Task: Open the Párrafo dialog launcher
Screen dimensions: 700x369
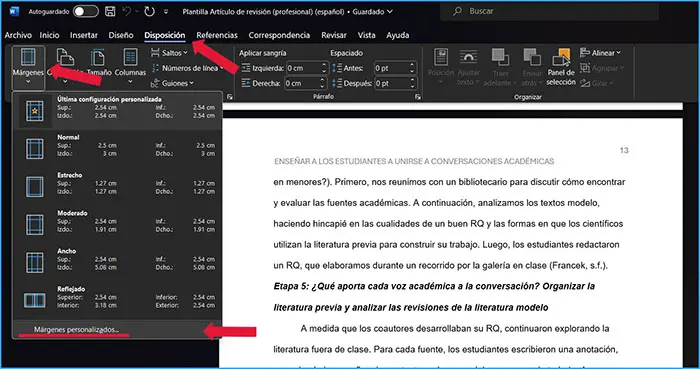Action: (417, 97)
